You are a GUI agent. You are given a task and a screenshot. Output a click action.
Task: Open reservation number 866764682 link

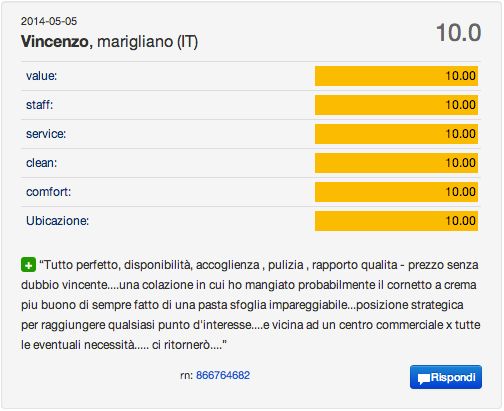(223, 375)
